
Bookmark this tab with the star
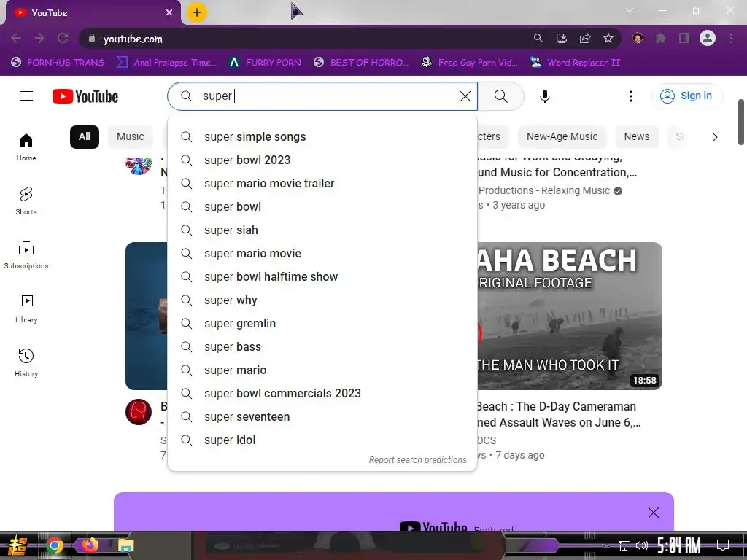point(608,38)
